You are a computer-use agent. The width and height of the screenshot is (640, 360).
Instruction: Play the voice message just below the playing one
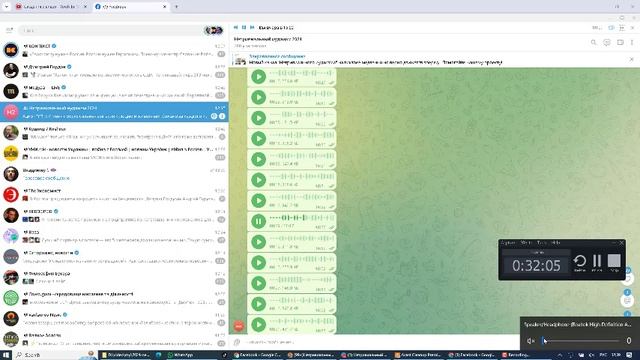click(258, 242)
